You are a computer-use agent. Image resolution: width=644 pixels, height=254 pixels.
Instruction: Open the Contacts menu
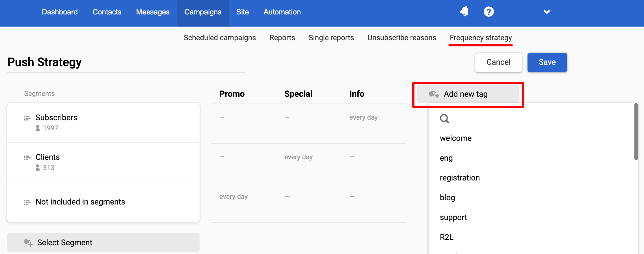(107, 12)
